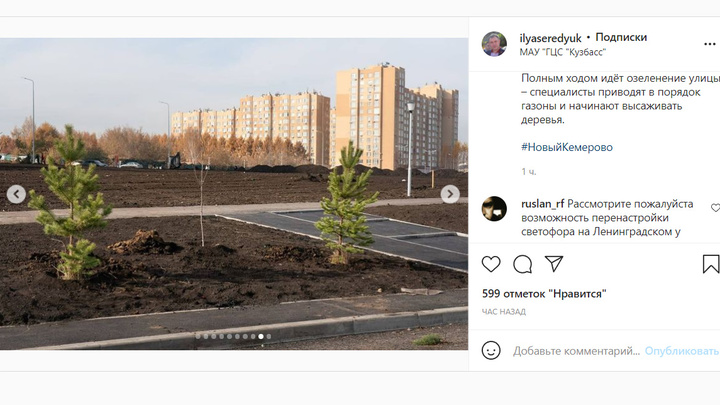Open ruslan_rf profile avatar

494,208
